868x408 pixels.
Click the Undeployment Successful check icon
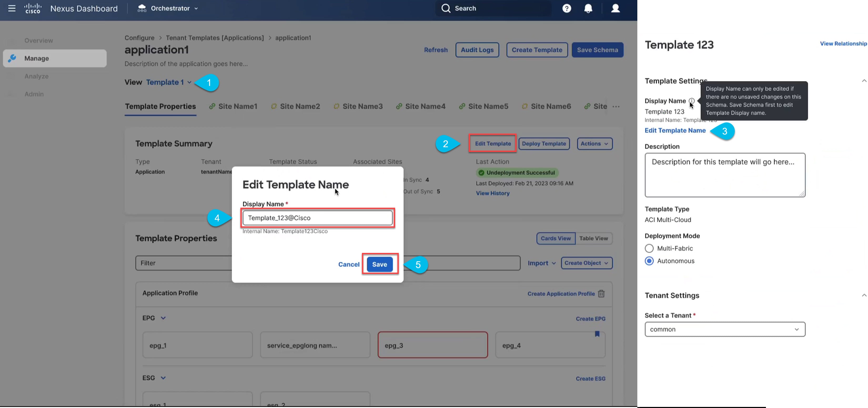482,173
